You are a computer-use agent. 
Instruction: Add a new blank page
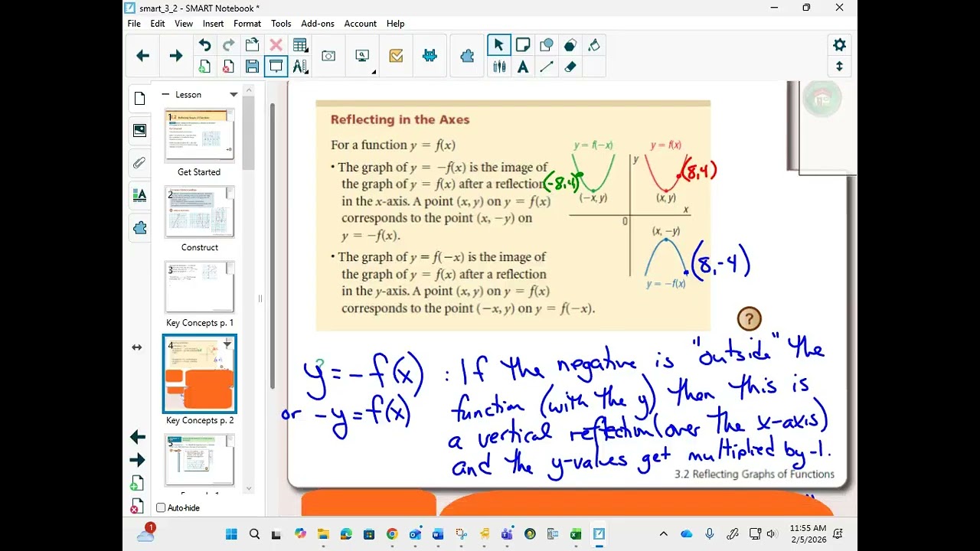[204, 67]
